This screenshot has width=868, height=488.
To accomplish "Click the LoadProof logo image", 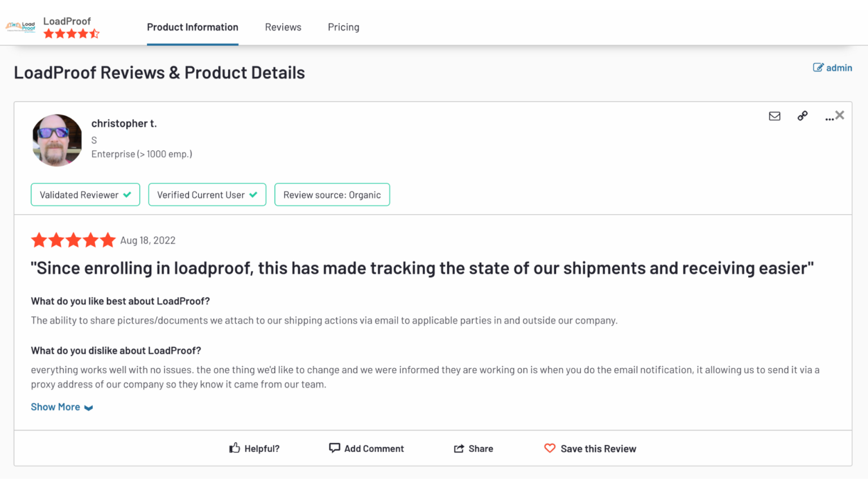I will [20, 27].
